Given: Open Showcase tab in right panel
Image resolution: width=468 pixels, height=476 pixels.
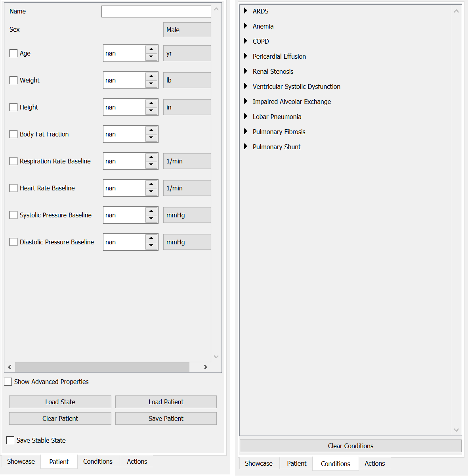Looking at the screenshot, I should coord(259,463).
